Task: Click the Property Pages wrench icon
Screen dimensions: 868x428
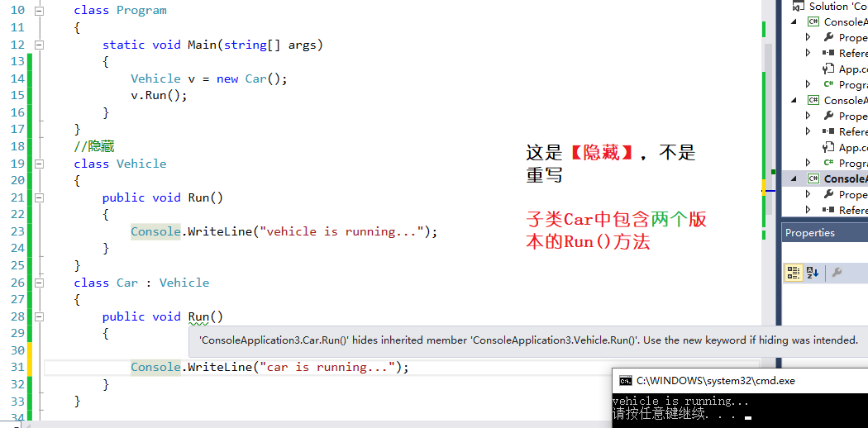Action: click(837, 272)
